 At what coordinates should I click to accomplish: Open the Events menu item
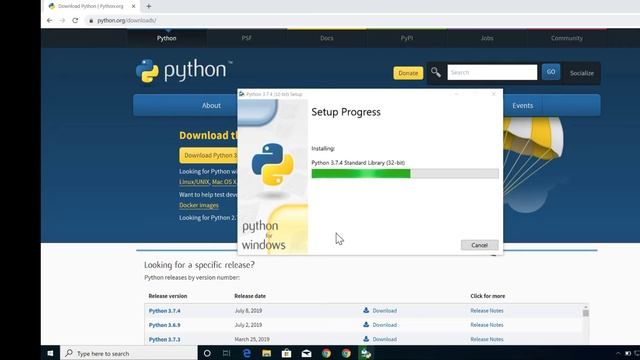[522, 105]
